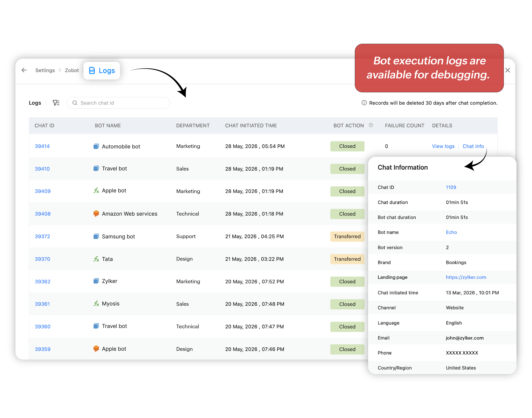Click the DEPARTMENT column header
This screenshot has width=532, height=418.
193,126
